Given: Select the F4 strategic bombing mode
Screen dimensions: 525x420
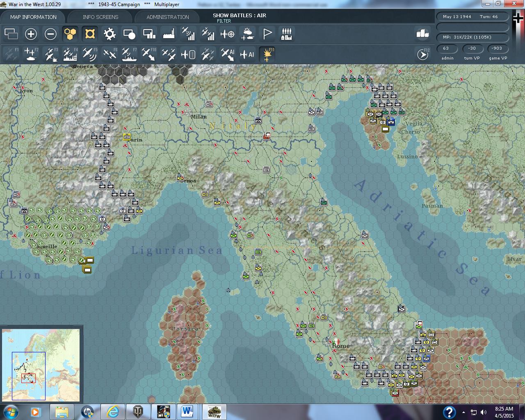Looking at the screenshot, I should point(70,54).
